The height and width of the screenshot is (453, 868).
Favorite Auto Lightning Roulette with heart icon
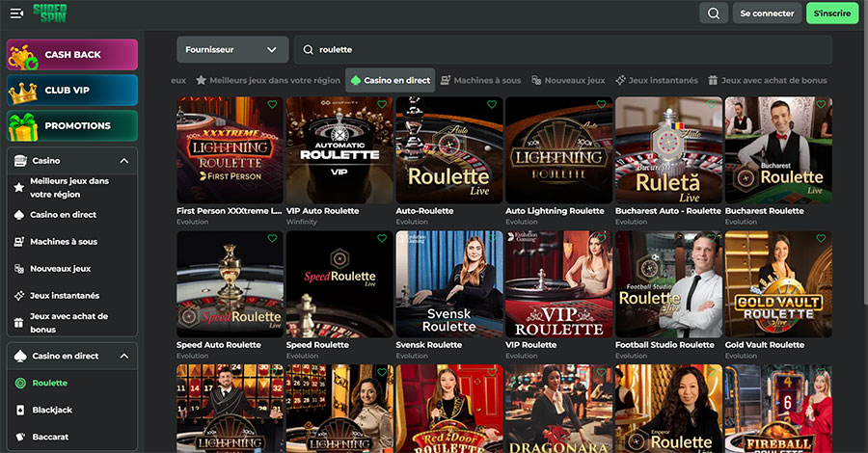[x=601, y=104]
